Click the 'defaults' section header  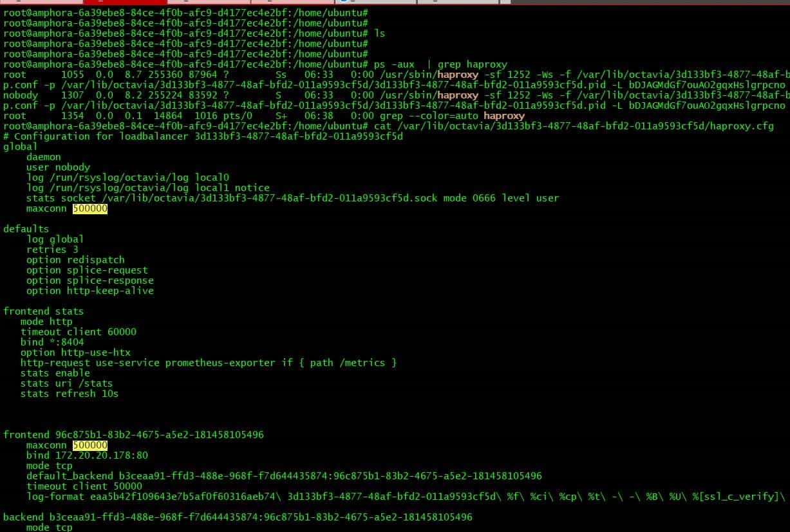[x=26, y=229]
